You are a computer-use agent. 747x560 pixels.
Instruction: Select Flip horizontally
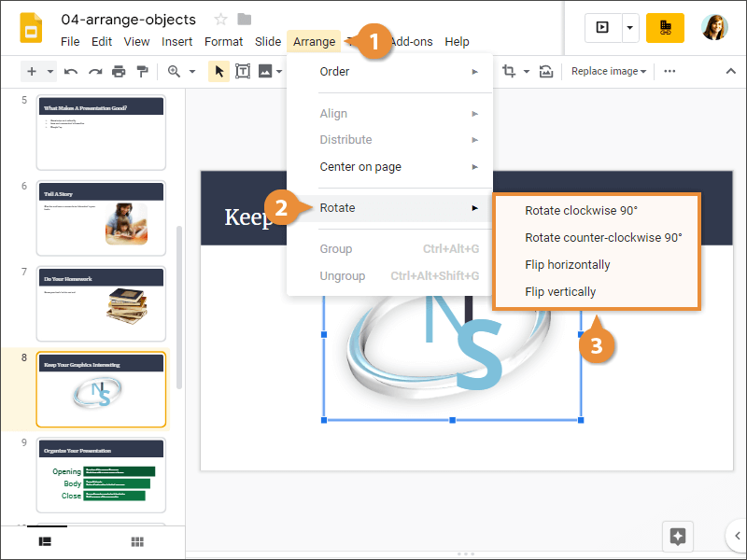pos(597,265)
